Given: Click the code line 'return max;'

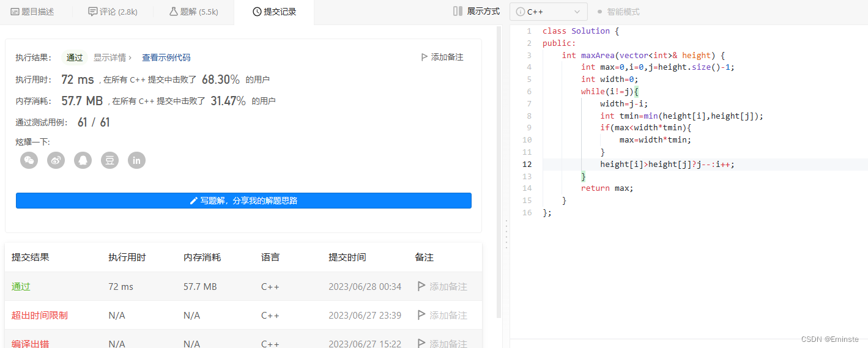Looking at the screenshot, I should 607,188.
